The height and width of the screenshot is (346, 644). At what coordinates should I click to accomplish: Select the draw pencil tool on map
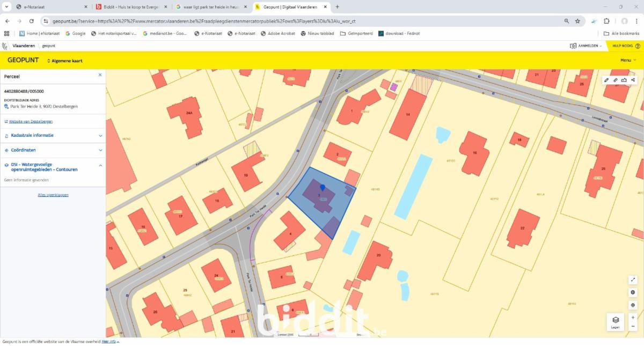(x=606, y=80)
